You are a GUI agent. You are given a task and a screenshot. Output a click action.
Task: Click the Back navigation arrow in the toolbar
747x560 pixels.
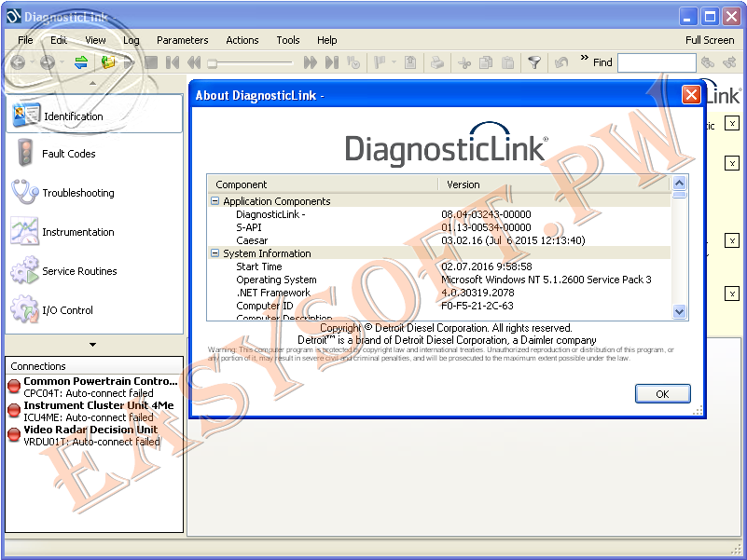pos(18,62)
